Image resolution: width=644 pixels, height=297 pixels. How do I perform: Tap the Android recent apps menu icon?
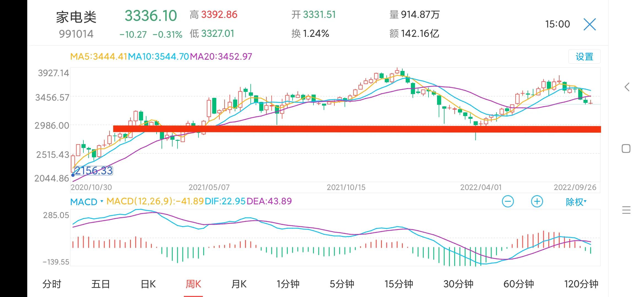point(626,210)
